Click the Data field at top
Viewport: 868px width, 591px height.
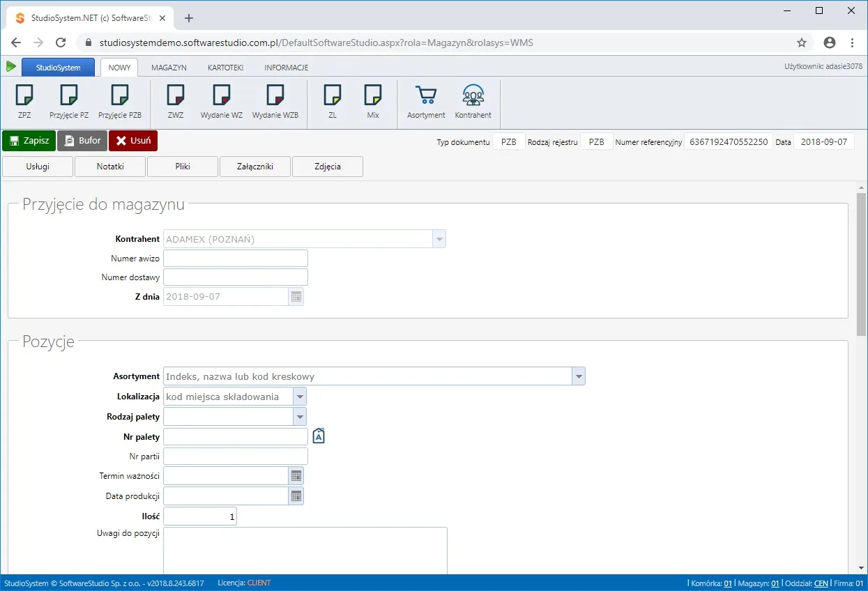click(x=824, y=141)
